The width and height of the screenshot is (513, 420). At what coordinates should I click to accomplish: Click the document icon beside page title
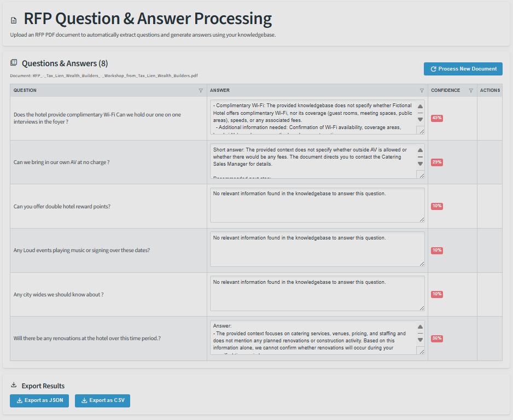tap(14, 21)
